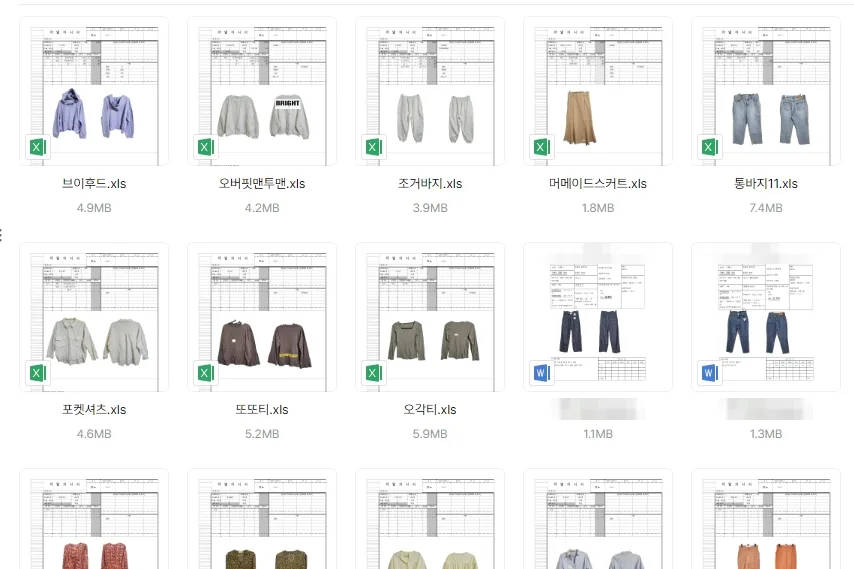
Task: Open the purple hoodie spreadsheet thumbnail
Action: point(94,91)
